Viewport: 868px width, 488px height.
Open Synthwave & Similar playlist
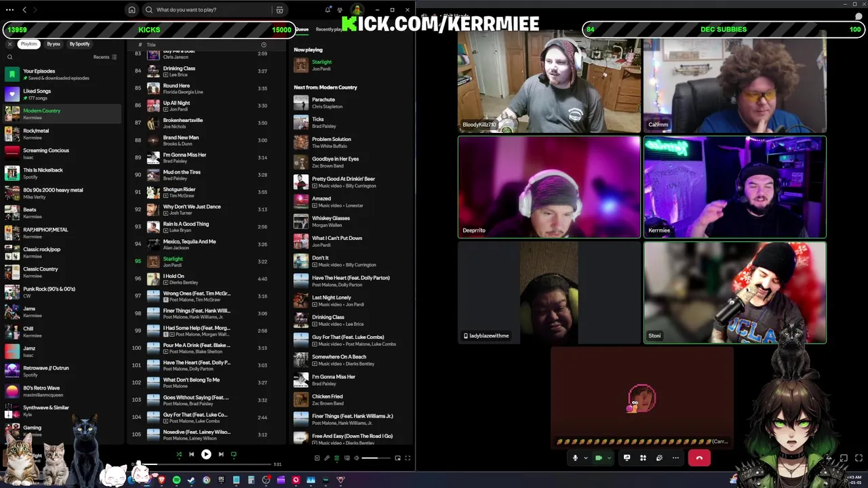[x=62, y=411]
